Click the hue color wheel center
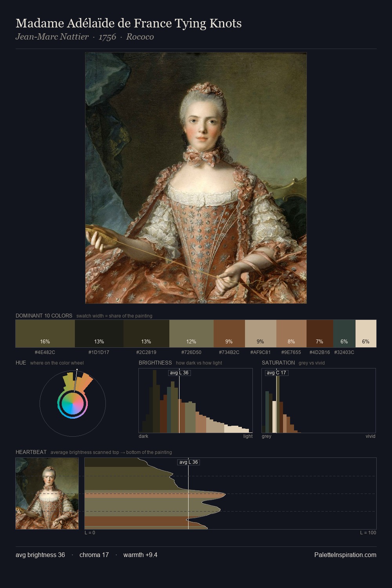Viewport: 392px width, 588px height. point(73,403)
